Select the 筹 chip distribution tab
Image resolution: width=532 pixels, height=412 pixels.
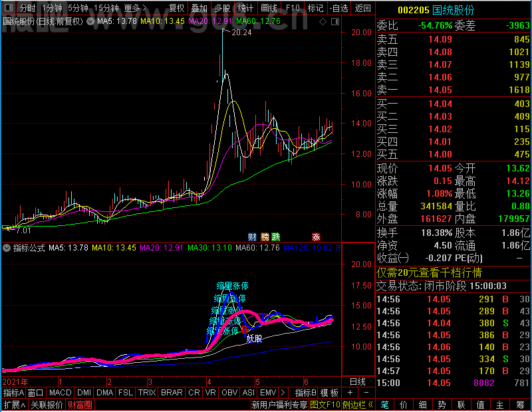pos(520,405)
